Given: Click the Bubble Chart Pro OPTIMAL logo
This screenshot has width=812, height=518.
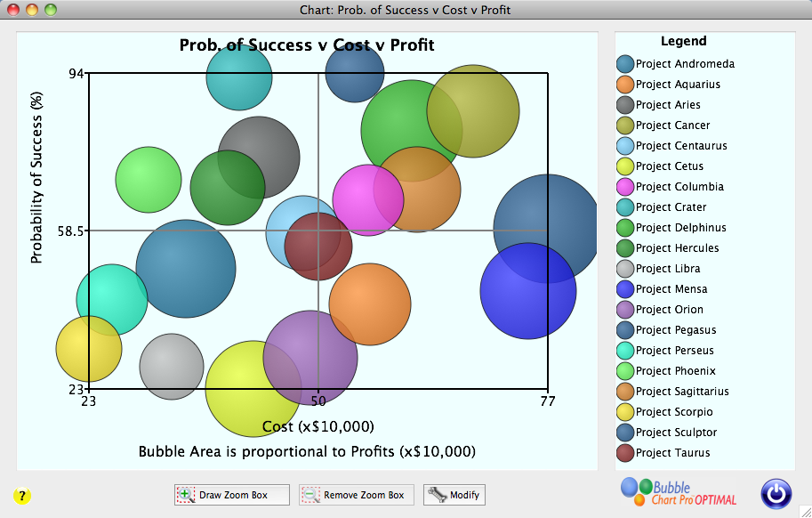Looking at the screenshot, I should coord(678,492).
